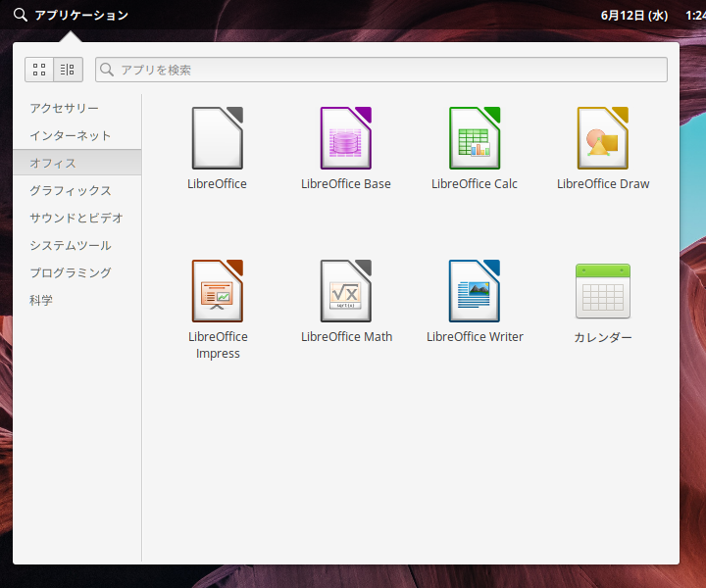Select the サウンドとビデオ category
Image resolution: width=706 pixels, height=588 pixels.
tap(77, 218)
